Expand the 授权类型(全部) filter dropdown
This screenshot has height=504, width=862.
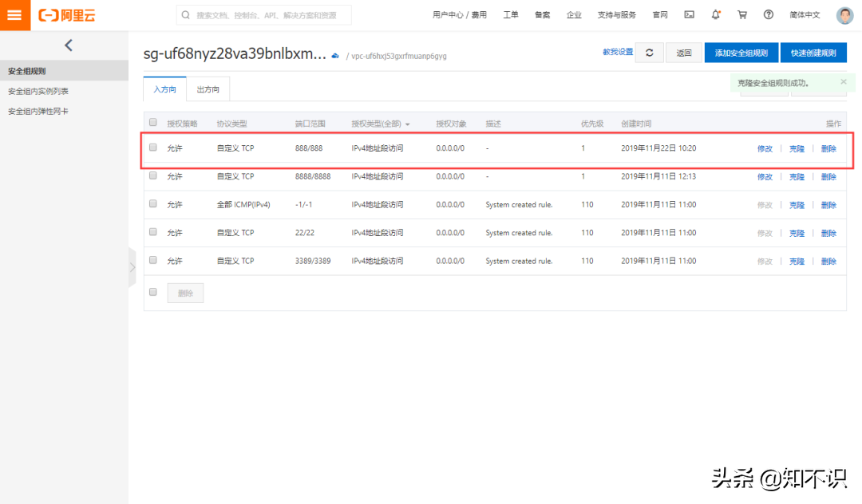(x=407, y=124)
